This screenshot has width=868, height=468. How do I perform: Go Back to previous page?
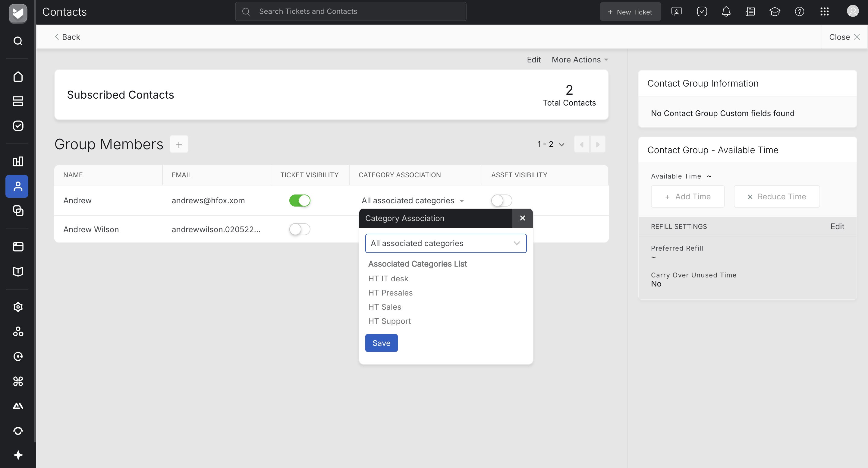pos(68,37)
